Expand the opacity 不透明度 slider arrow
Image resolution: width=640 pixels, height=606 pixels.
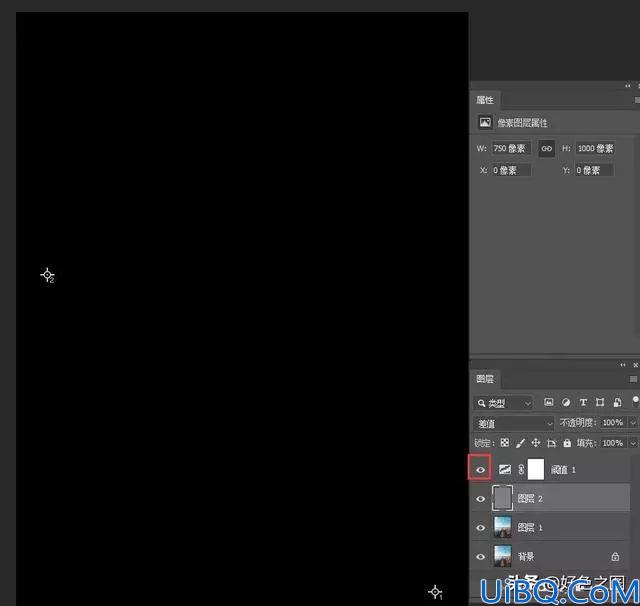(x=633, y=423)
